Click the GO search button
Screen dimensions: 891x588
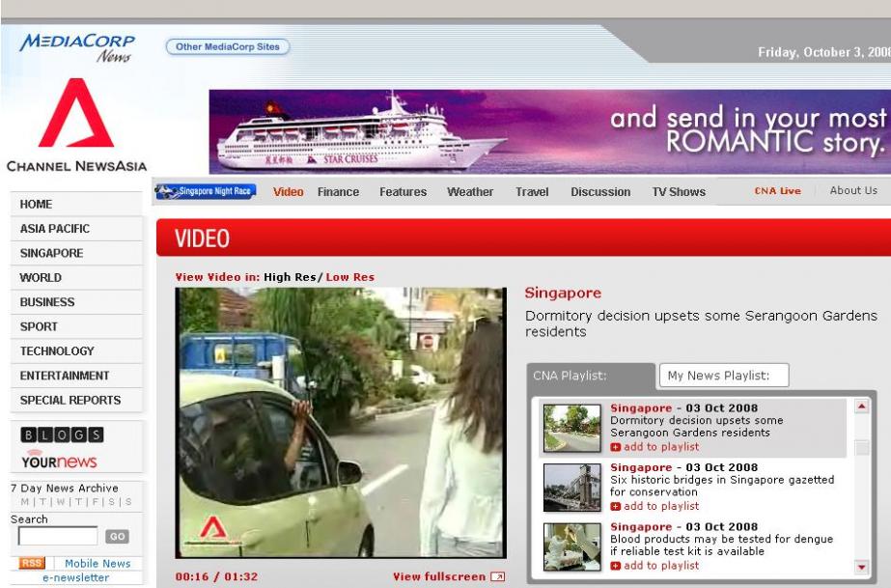click(x=117, y=536)
